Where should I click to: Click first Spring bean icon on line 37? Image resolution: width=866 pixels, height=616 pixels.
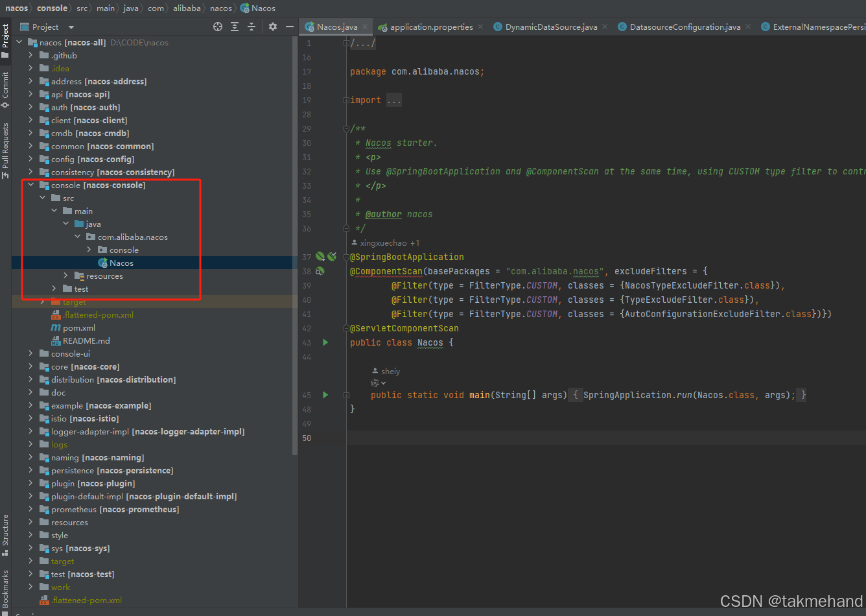[x=320, y=257]
